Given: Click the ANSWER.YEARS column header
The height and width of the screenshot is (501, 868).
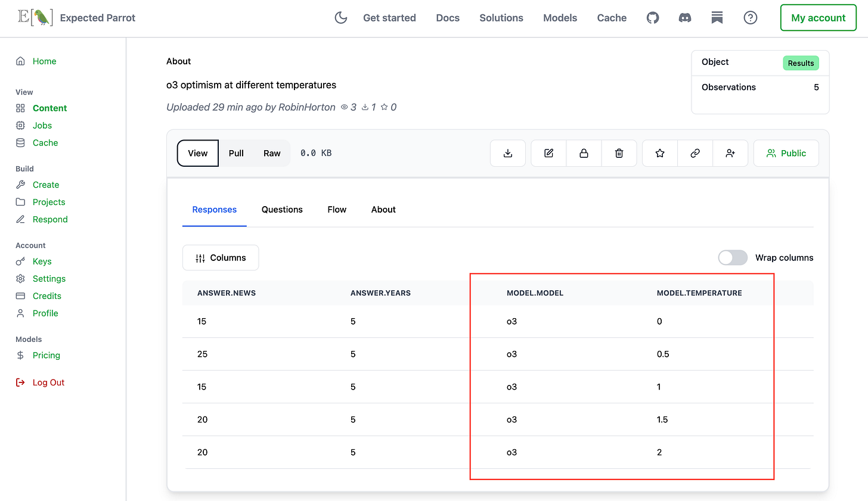Looking at the screenshot, I should pos(380,293).
